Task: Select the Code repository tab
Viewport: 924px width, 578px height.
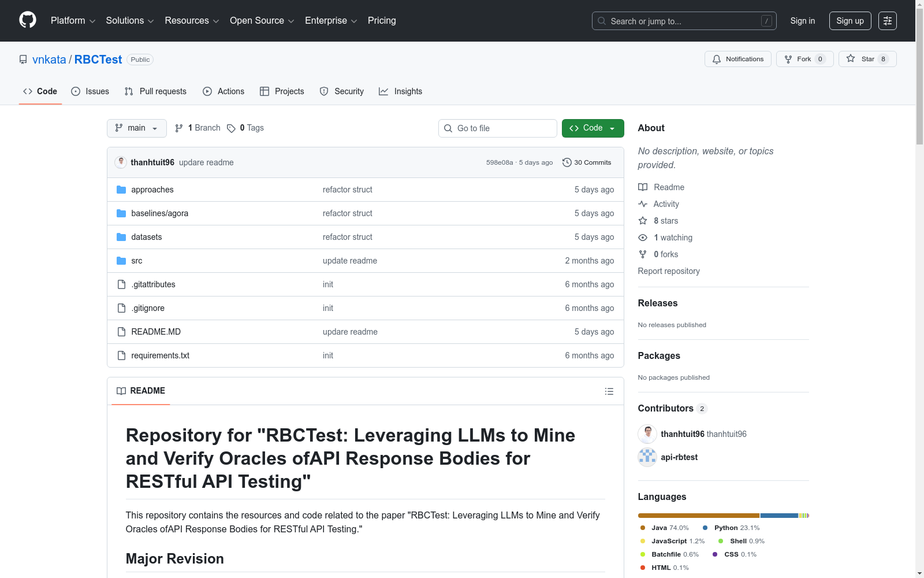Action: coord(40,91)
